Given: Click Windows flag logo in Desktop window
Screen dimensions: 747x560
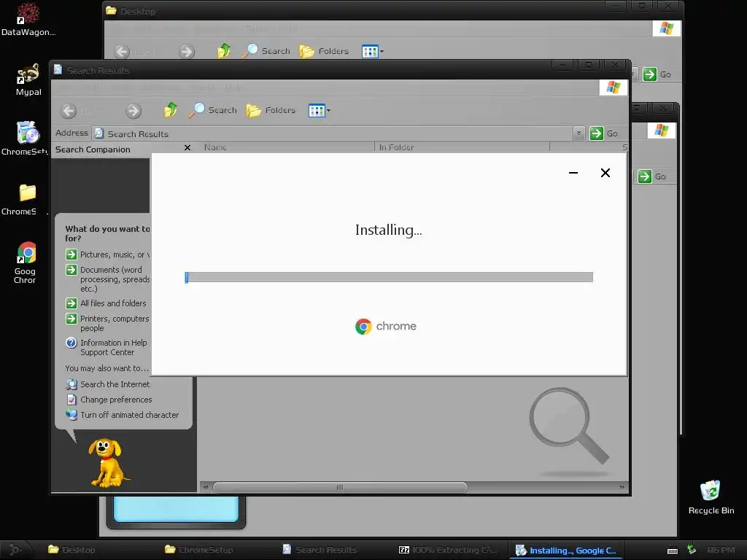Looking at the screenshot, I should pos(667,28).
